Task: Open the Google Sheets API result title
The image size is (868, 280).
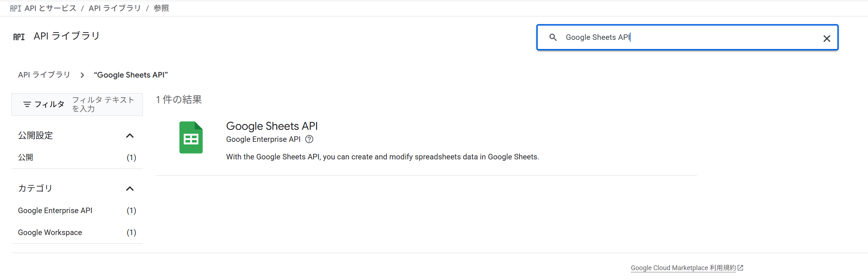Action: coord(272,126)
